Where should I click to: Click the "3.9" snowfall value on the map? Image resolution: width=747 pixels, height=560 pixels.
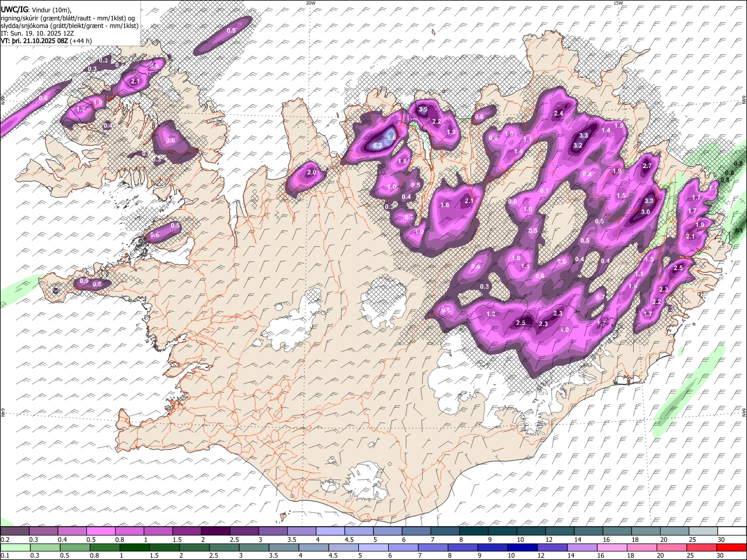(x=423, y=110)
